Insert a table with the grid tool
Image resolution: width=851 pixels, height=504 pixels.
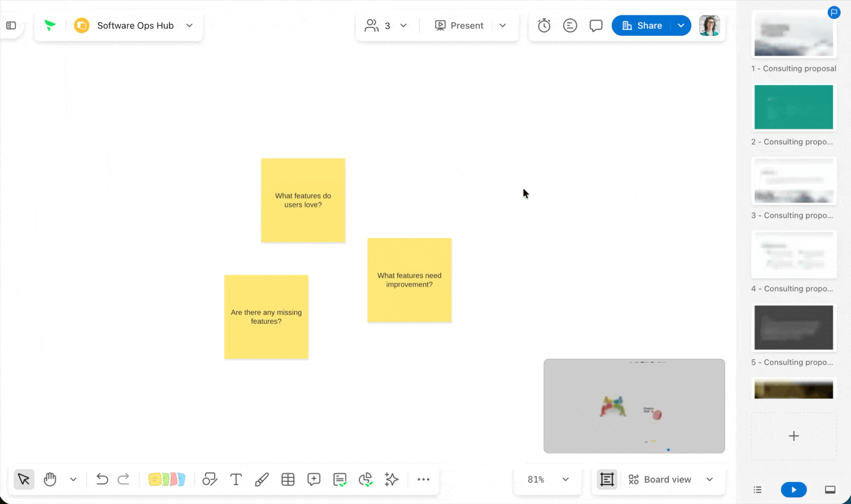pyautogui.click(x=288, y=479)
